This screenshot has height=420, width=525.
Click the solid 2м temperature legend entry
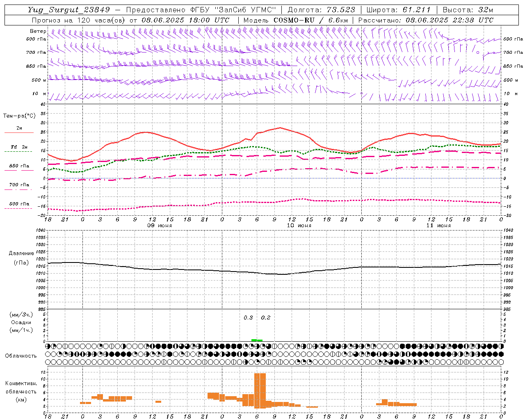tap(19, 129)
